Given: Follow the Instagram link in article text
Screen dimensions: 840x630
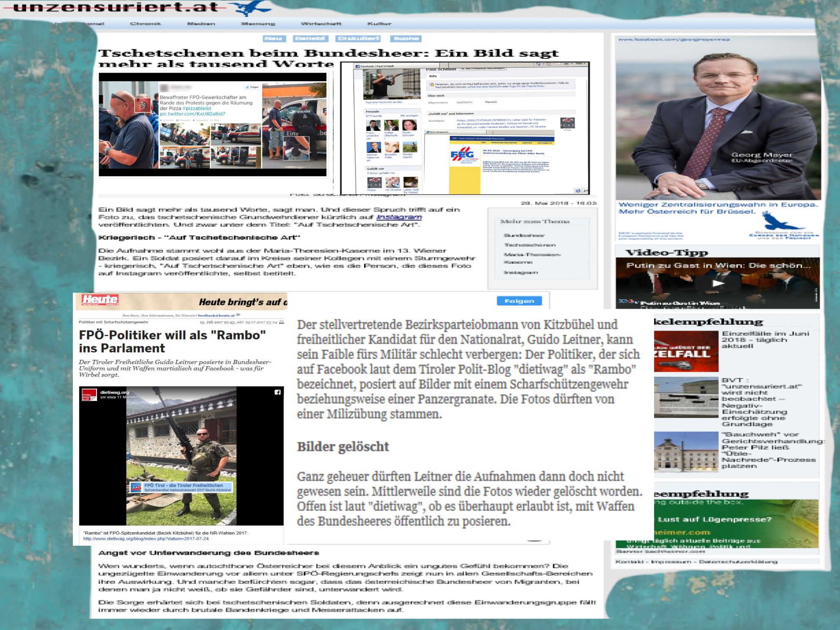Looking at the screenshot, I should tap(399, 217).
